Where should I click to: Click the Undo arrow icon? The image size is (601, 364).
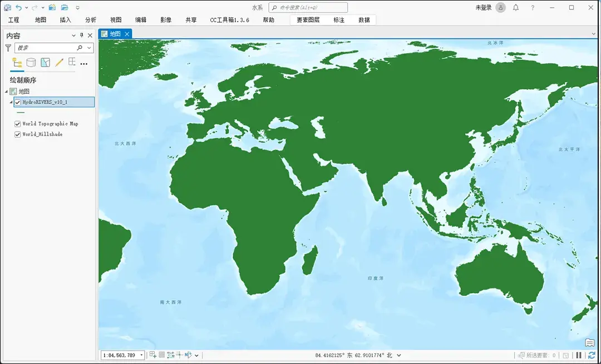click(x=18, y=7)
